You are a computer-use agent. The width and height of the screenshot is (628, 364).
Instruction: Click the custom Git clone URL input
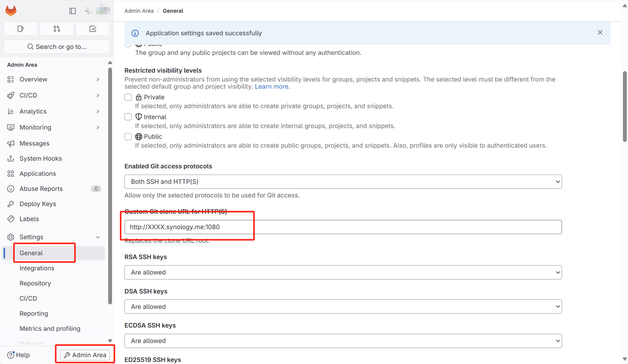pyautogui.click(x=343, y=227)
